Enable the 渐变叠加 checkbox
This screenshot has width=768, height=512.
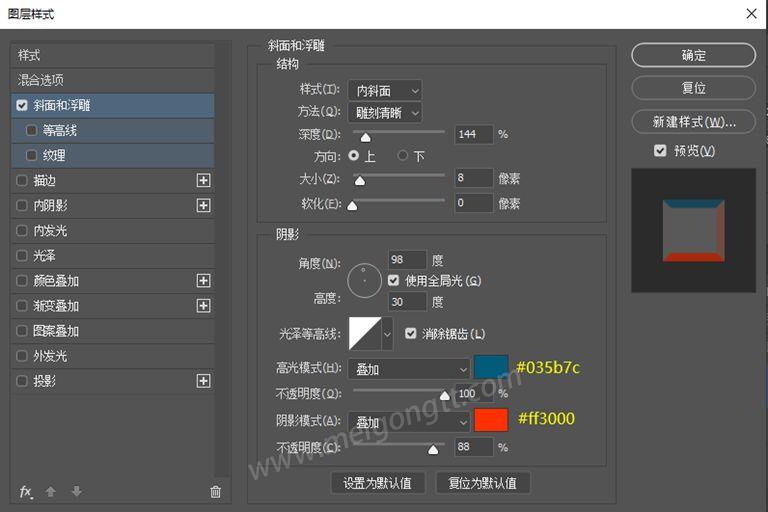click(x=22, y=306)
